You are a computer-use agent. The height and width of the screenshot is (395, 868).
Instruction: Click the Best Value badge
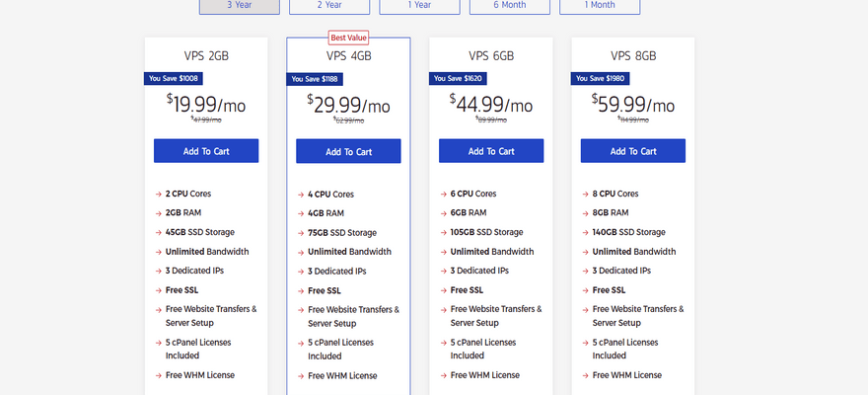point(348,39)
